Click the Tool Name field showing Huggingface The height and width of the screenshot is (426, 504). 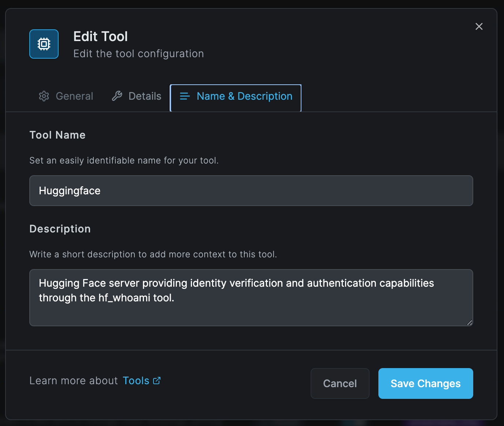(251, 191)
